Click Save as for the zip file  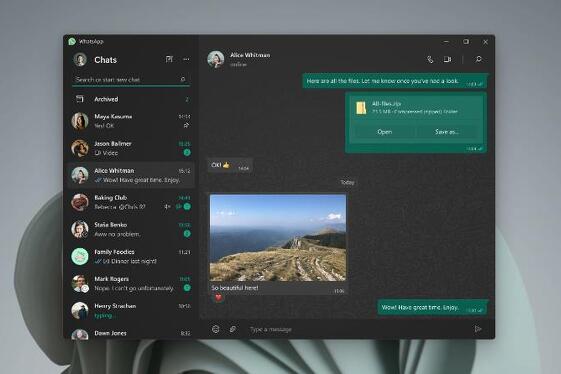[447, 132]
